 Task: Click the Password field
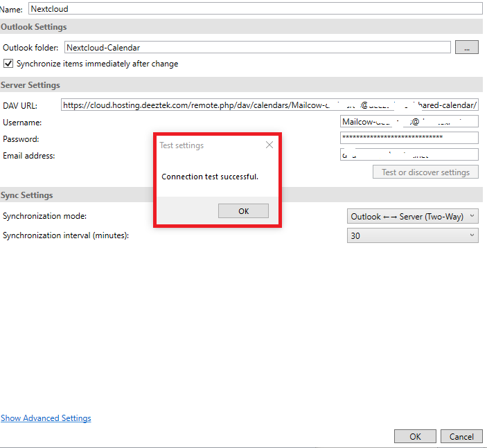coord(409,138)
